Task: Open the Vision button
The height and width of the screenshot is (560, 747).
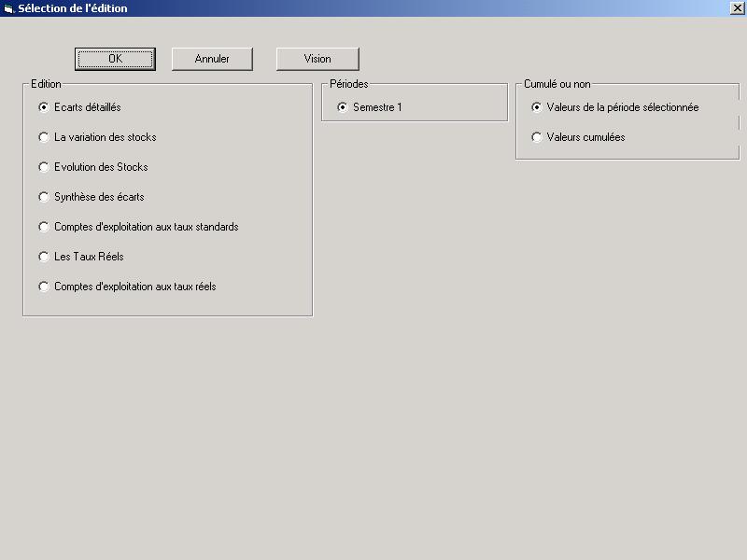Action: 317,59
